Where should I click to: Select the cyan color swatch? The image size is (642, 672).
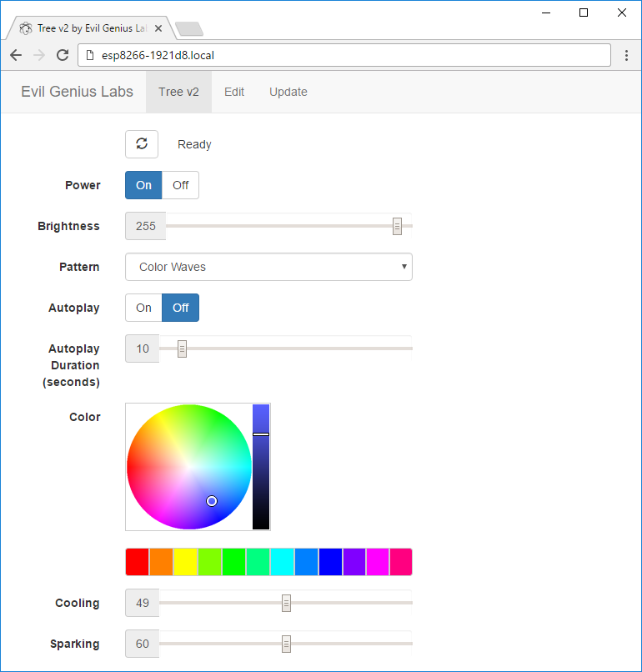click(282, 562)
